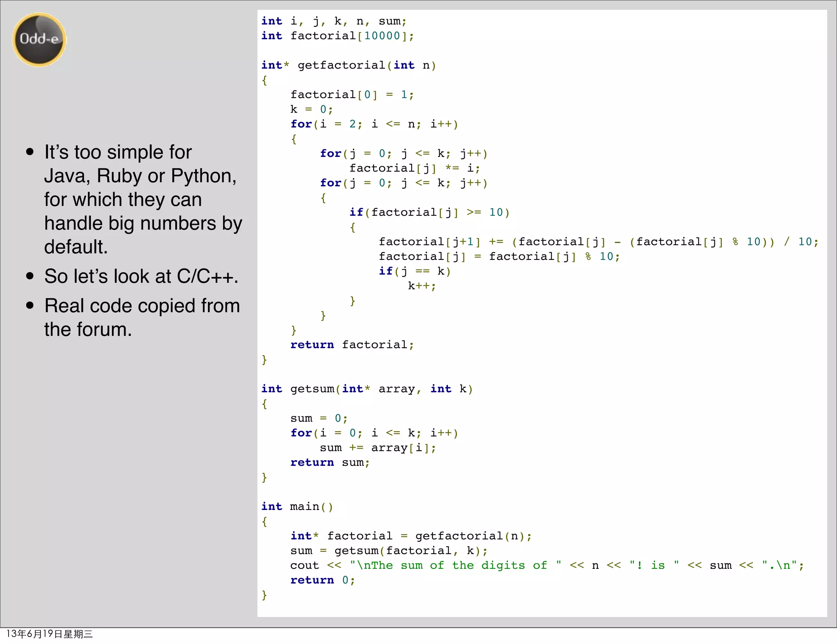This screenshot has height=644, width=837.
Task: Click the getsum function signature line
Action: tap(367, 389)
